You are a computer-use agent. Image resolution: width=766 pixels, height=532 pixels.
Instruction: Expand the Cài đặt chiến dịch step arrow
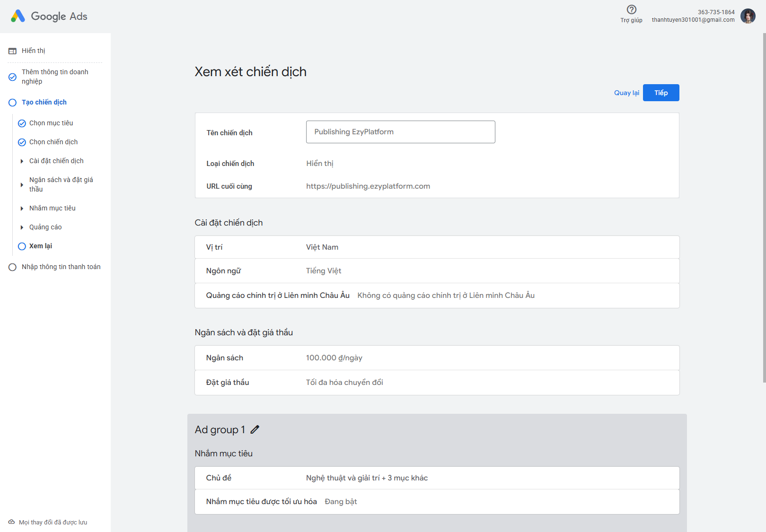tap(22, 161)
